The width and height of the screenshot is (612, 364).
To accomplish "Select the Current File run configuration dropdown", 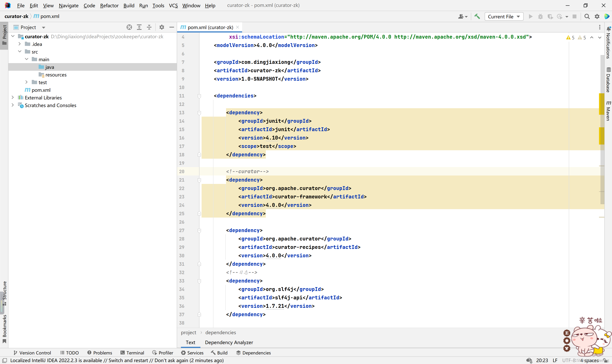I will point(503,16).
